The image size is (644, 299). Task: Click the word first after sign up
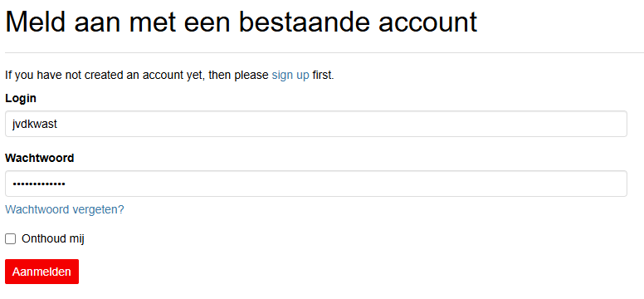[x=323, y=76]
